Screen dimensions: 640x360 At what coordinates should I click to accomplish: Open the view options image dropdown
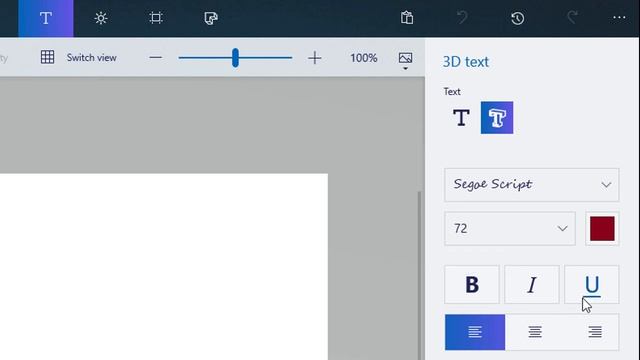[x=405, y=60]
